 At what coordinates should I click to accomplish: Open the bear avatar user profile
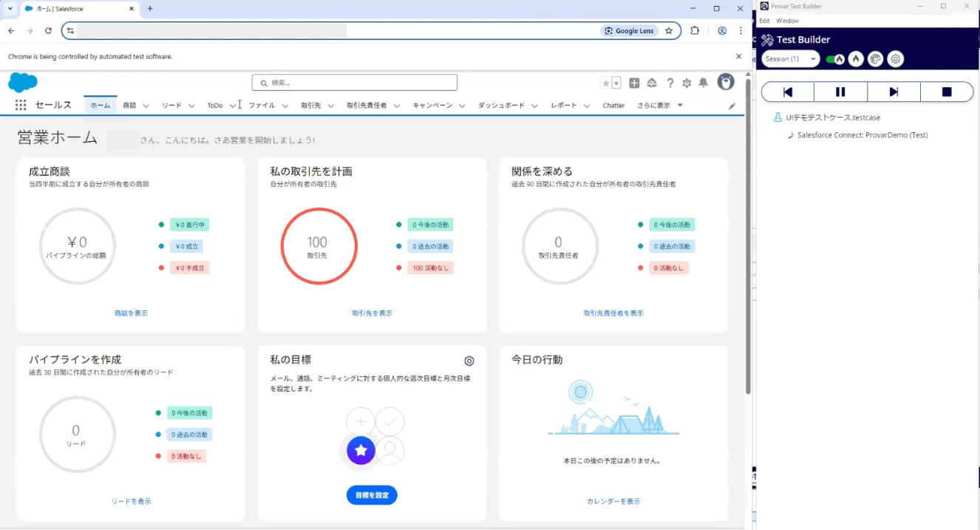click(x=726, y=82)
